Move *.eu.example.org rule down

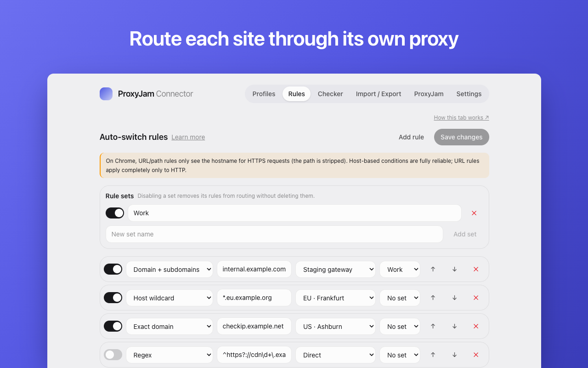[454, 298]
